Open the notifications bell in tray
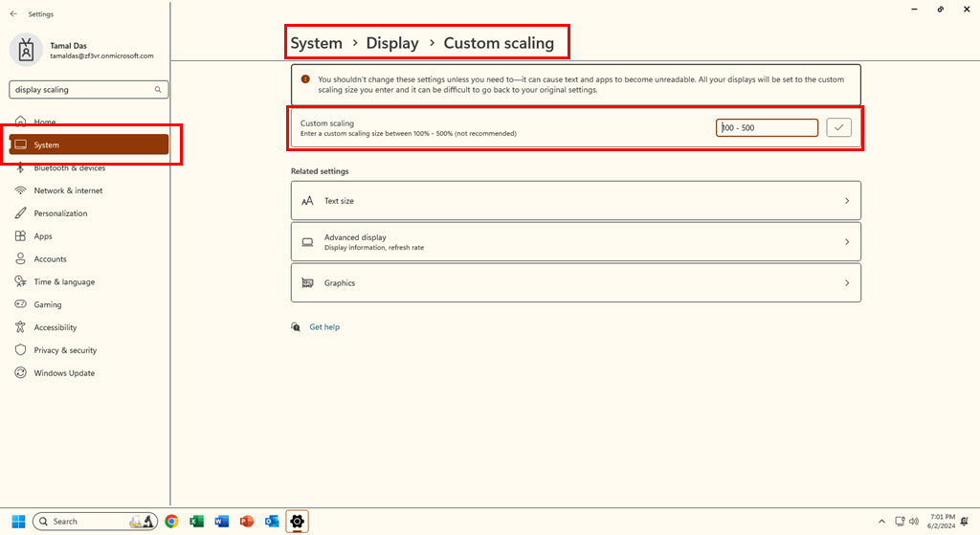Screen dimensions: 980x535 965,522
